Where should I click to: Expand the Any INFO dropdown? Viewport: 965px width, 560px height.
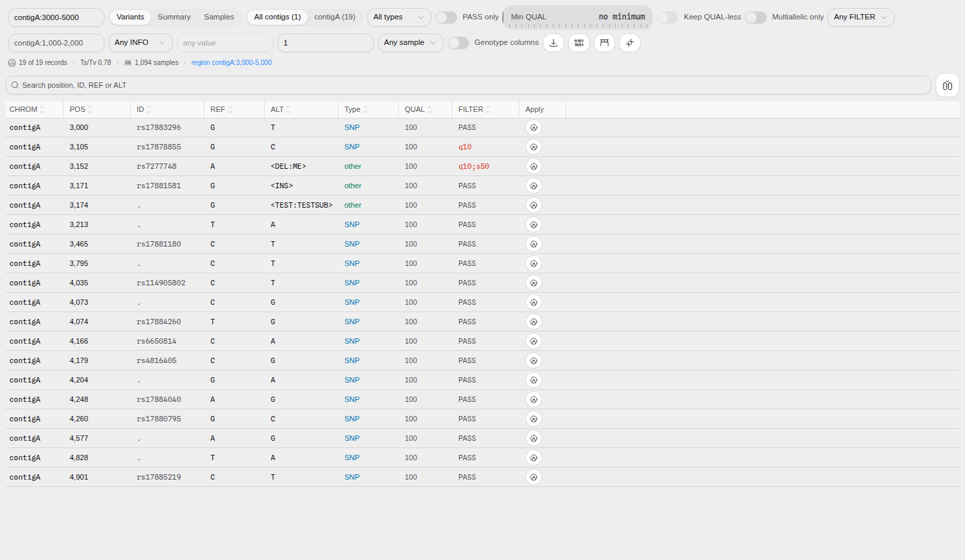[141, 43]
